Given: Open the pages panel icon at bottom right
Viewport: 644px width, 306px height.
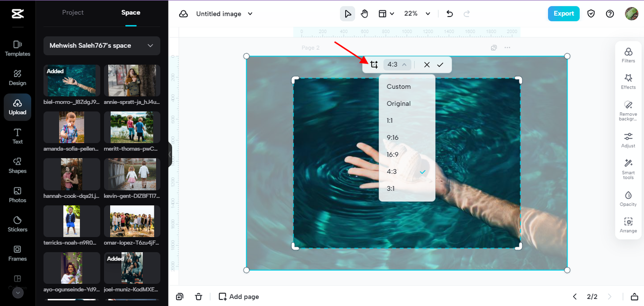Looking at the screenshot, I should pyautogui.click(x=634, y=296).
